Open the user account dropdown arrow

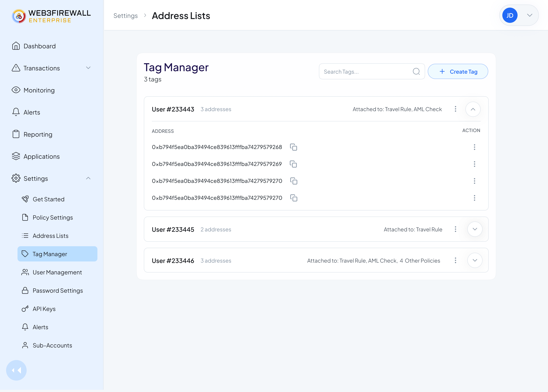pos(530,15)
